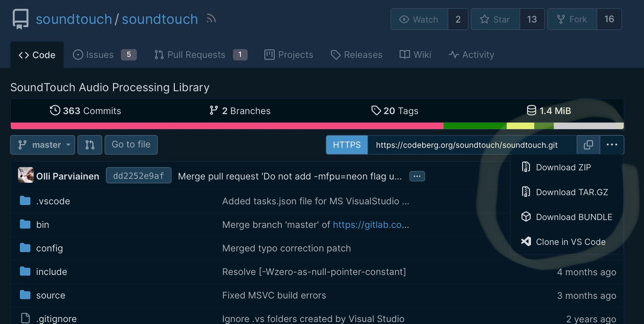Screen dimensions: 644x324
Task: Choose Download BUNDLE
Action: tap(567, 217)
